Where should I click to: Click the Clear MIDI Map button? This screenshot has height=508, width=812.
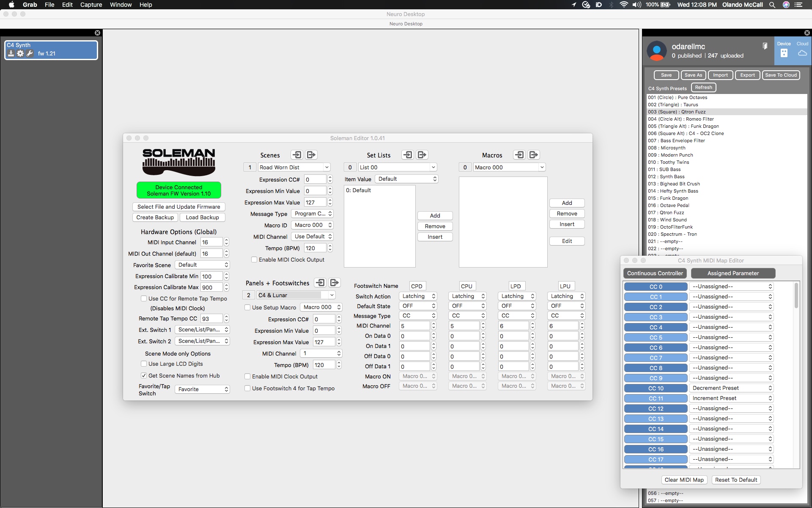pyautogui.click(x=684, y=480)
